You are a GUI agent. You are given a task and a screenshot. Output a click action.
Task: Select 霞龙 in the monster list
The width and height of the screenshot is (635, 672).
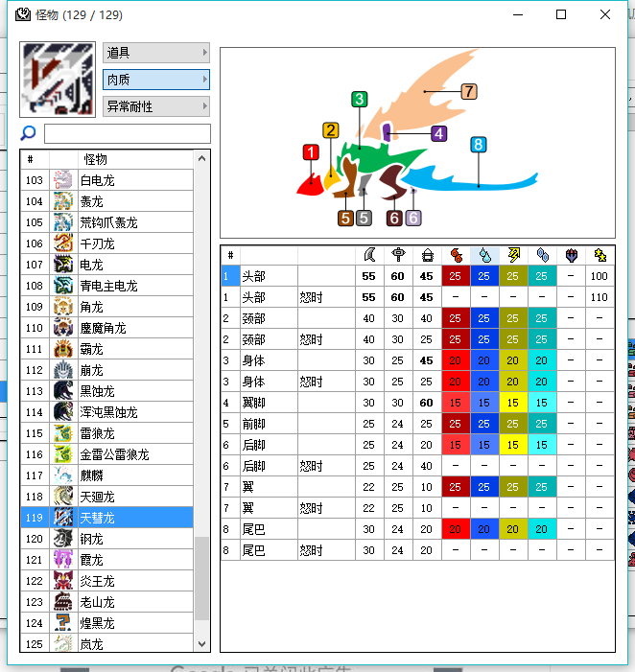click(106, 560)
